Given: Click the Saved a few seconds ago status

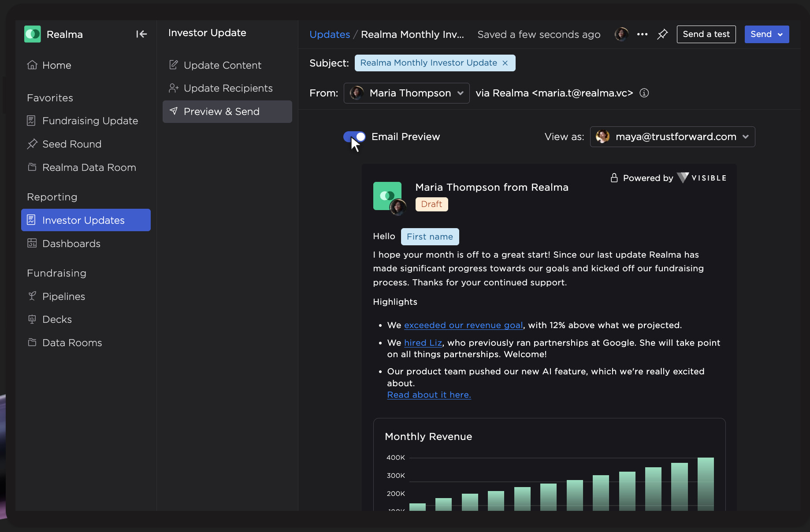Looking at the screenshot, I should click(539, 34).
